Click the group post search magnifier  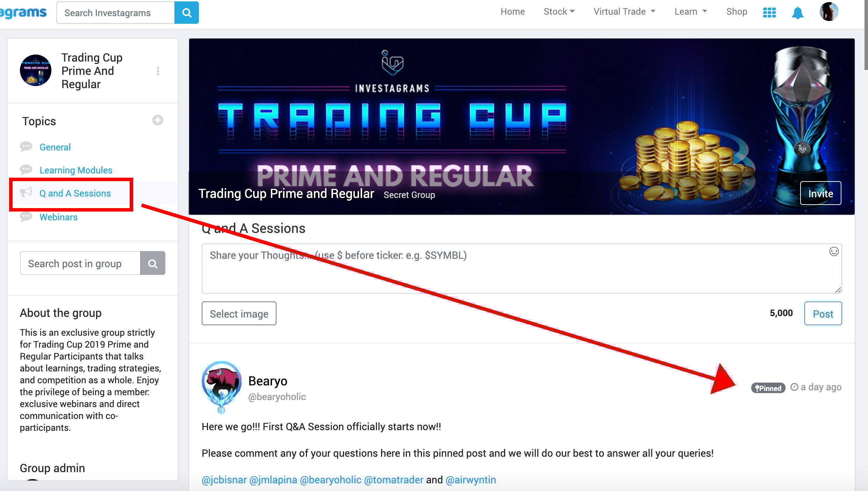click(153, 263)
